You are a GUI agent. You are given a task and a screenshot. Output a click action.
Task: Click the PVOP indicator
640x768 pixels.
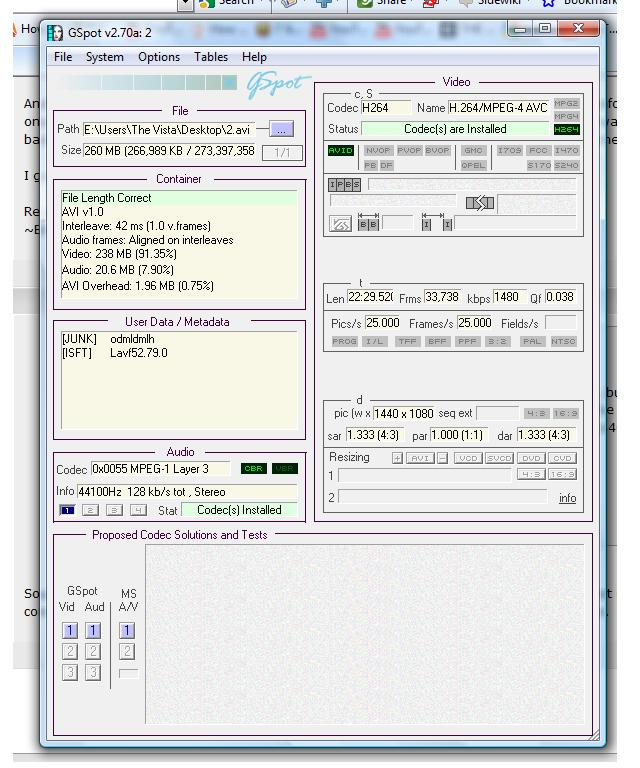pyautogui.click(x=409, y=150)
